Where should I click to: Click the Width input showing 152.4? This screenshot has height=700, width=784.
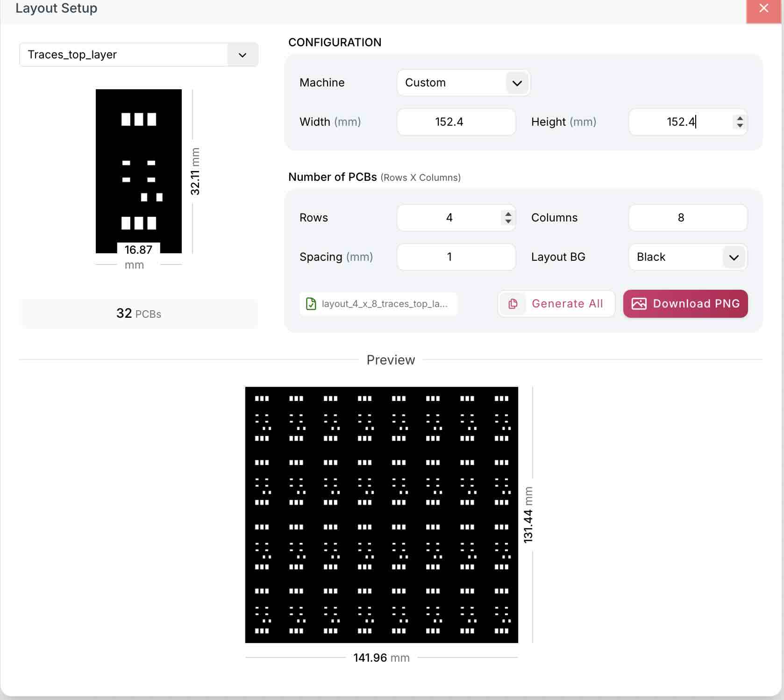(456, 122)
